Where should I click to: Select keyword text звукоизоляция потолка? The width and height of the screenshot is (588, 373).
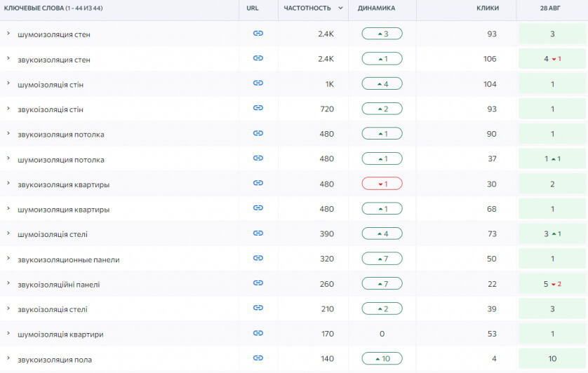click(x=61, y=135)
